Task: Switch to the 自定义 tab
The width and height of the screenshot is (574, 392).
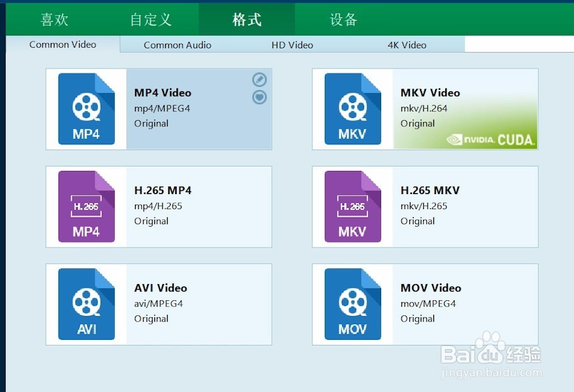Action: (x=151, y=19)
